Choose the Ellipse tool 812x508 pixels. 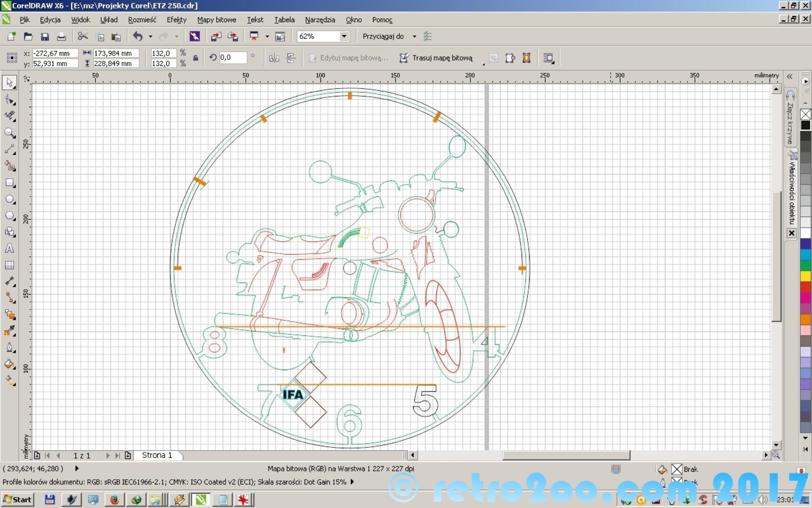9,199
